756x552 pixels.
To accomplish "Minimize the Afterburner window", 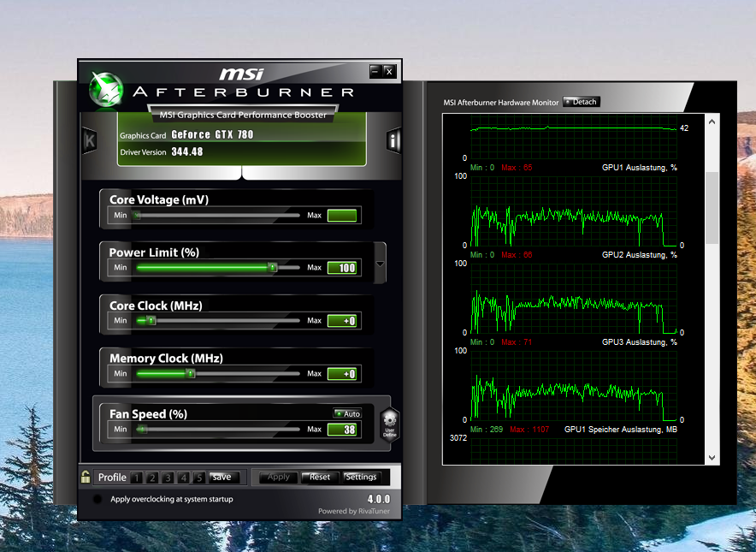I will click(x=375, y=71).
